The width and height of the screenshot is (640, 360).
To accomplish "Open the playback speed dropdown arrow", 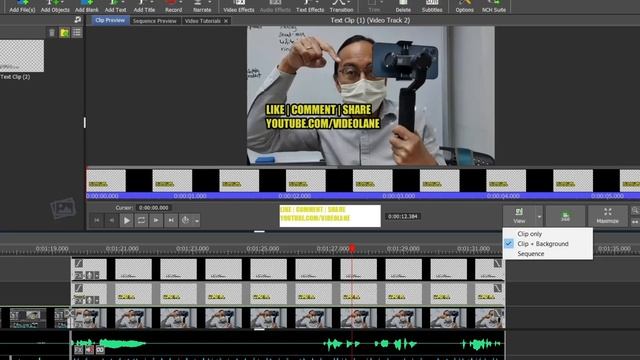I will (x=197, y=221).
